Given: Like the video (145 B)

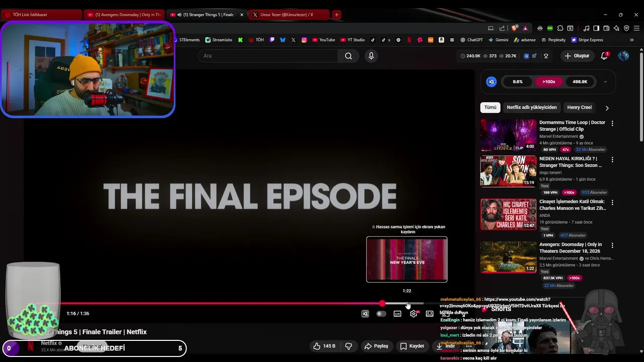Looking at the screenshot, I should 324,346.
